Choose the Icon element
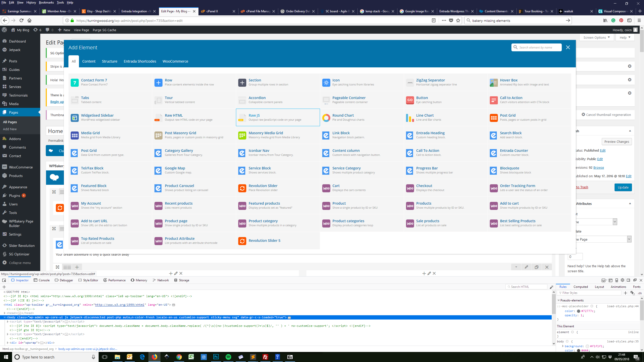The height and width of the screenshot is (362, 644). click(361, 82)
